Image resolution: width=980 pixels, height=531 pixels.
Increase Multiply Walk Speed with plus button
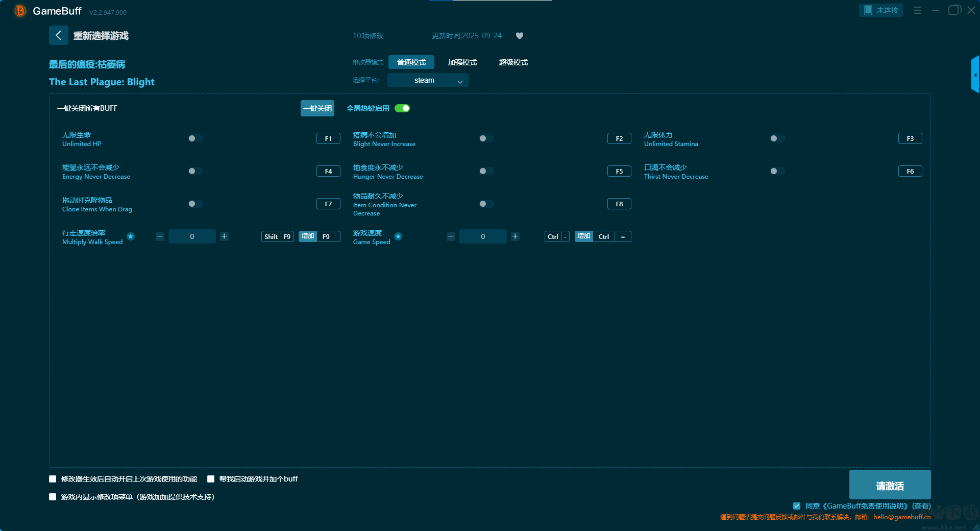[x=224, y=236]
